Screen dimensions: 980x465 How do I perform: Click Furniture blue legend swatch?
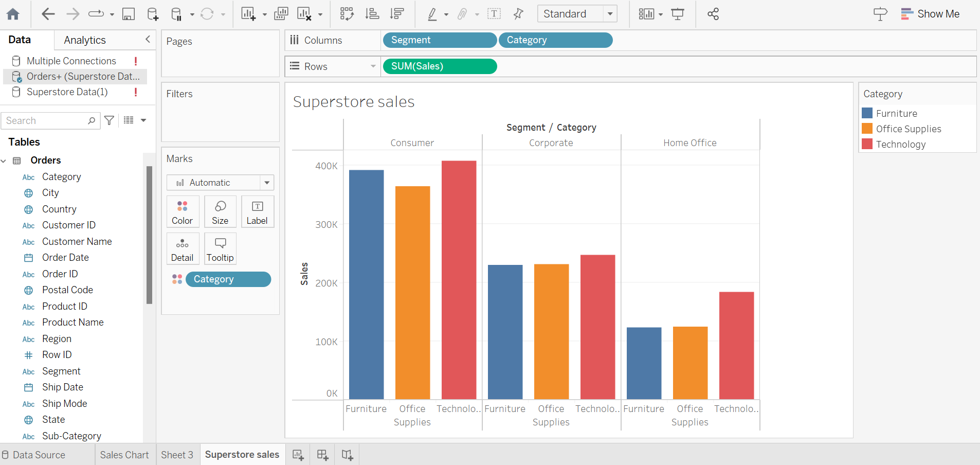[867, 113]
